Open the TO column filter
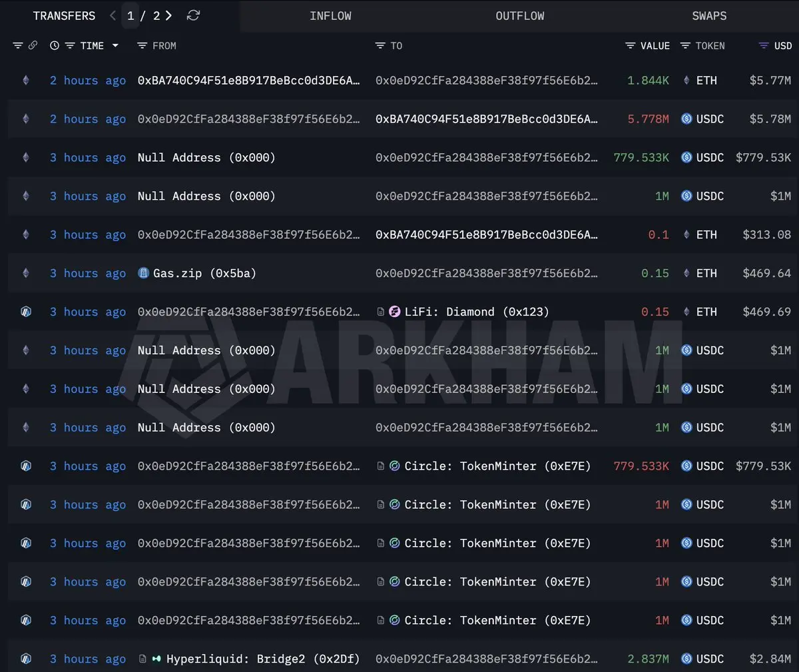Viewport: 799px width, 672px height. [380, 45]
